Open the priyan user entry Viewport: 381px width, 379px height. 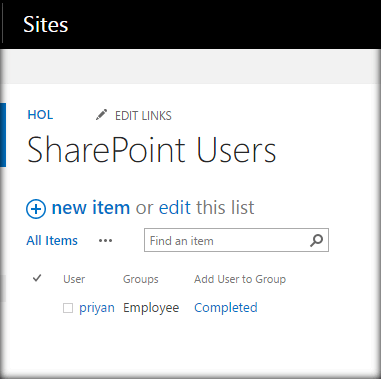pos(97,308)
